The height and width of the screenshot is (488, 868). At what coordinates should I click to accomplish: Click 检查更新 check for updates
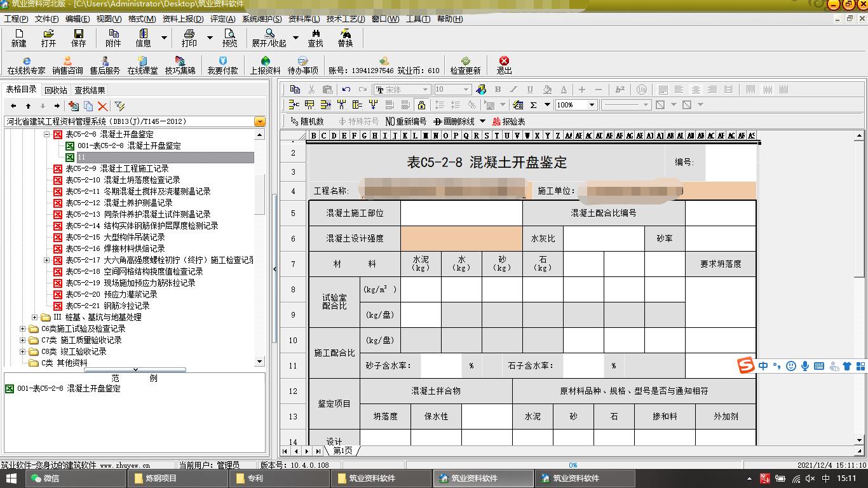(x=466, y=65)
